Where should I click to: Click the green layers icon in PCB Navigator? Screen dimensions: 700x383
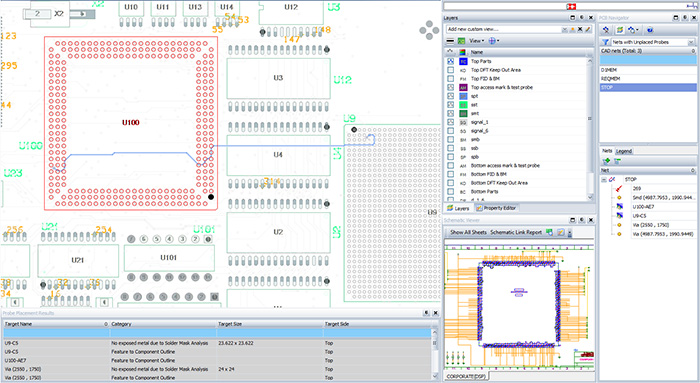point(620,30)
